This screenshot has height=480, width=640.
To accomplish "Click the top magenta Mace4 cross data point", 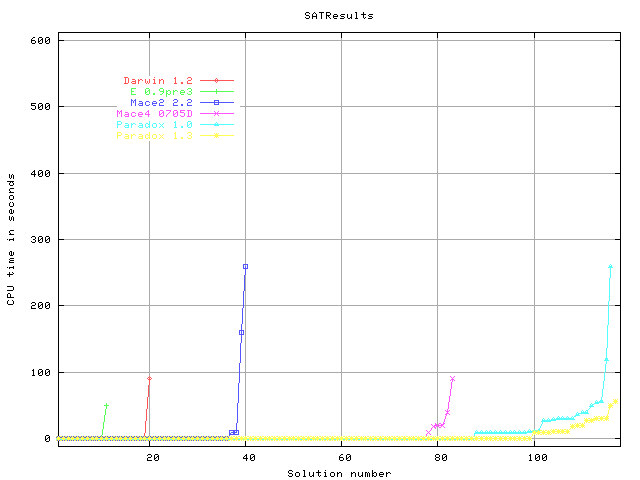I will pyautogui.click(x=452, y=379).
